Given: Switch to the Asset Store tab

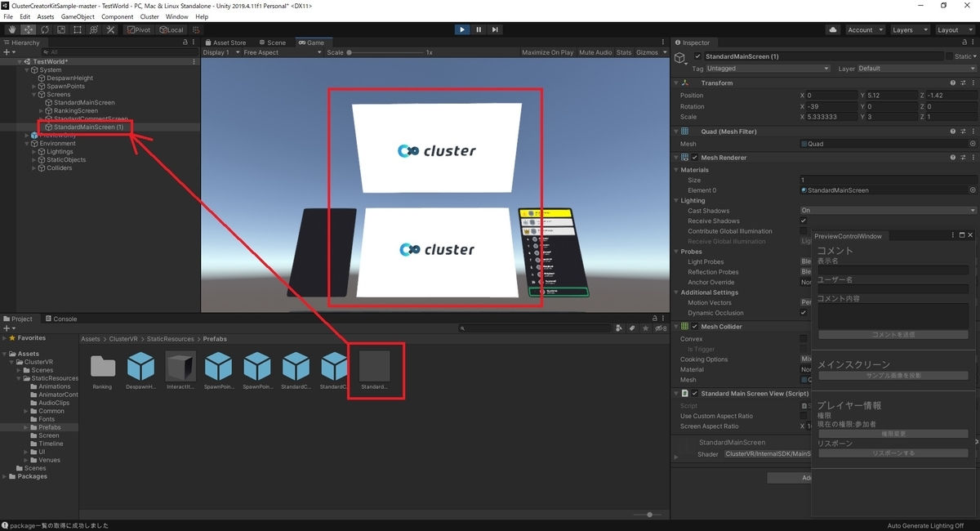Looking at the screenshot, I should 225,42.
